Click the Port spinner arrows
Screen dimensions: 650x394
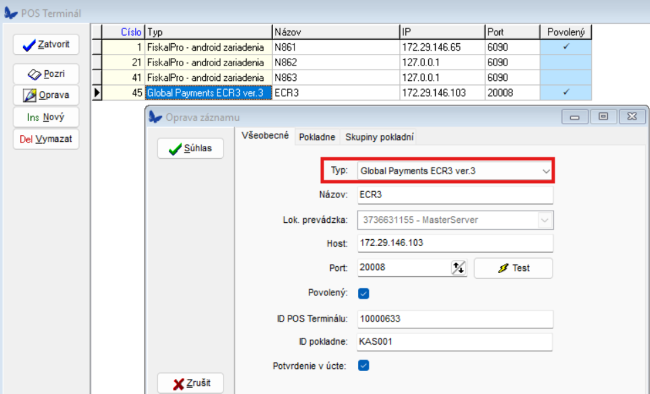[458, 268]
